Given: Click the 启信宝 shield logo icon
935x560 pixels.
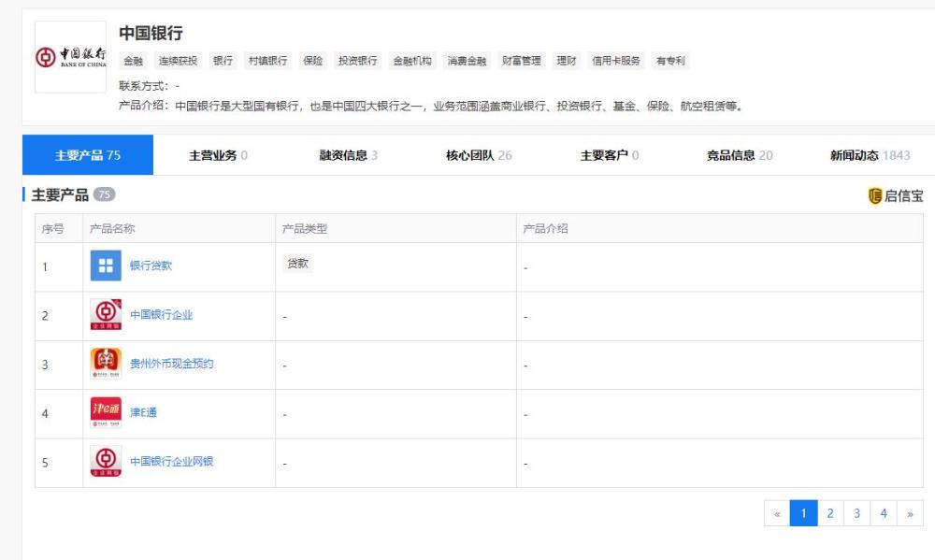Looking at the screenshot, I should [x=875, y=195].
